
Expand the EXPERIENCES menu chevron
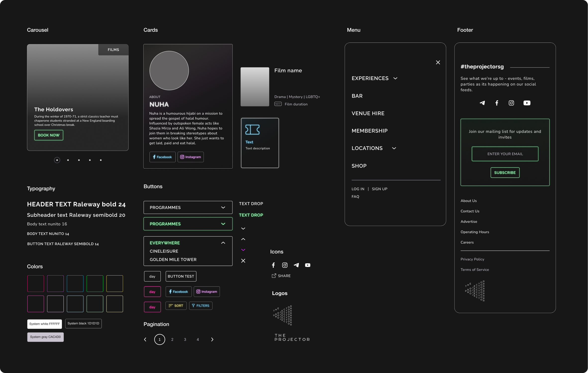[395, 78]
